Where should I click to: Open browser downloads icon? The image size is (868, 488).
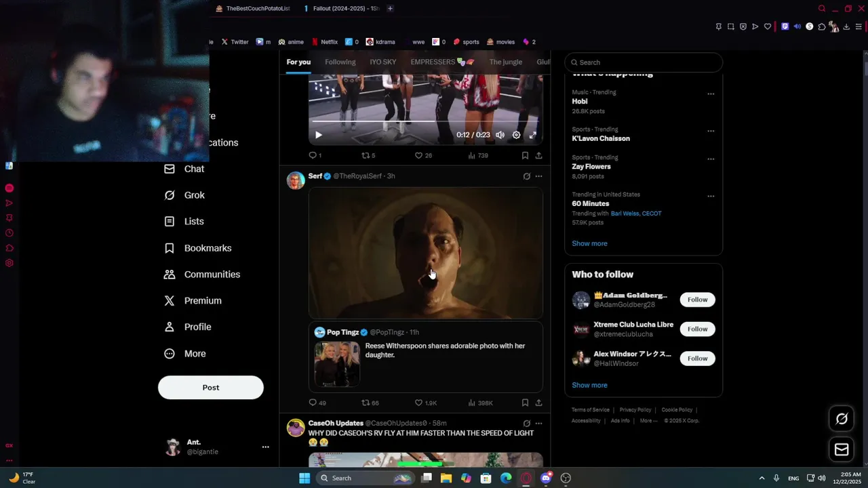point(846,26)
